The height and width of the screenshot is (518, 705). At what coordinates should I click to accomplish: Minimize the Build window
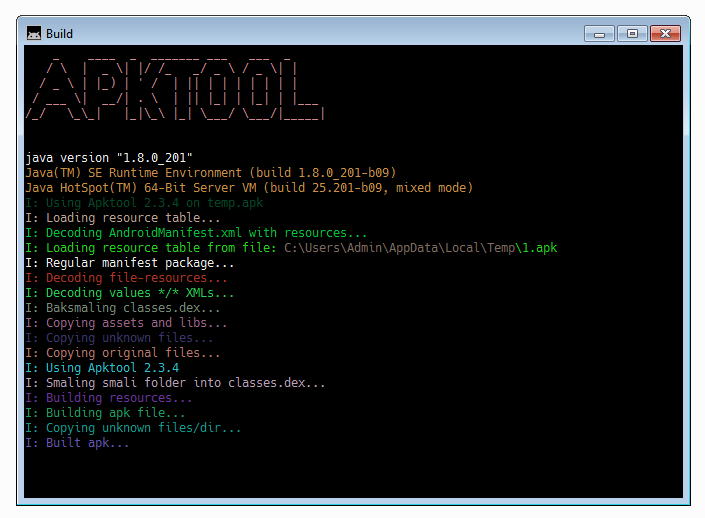click(x=599, y=33)
